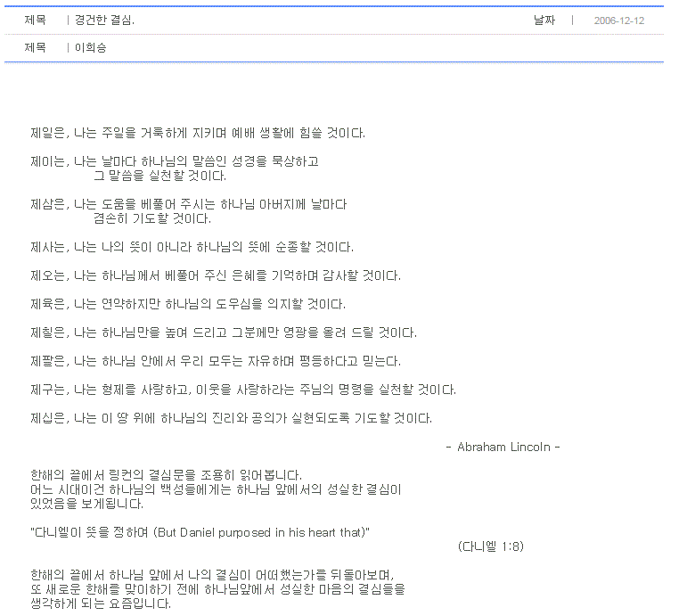Viewport: 695px width, 616px height.
Task: Click the line starting with '제십은, 나는 이 땅 위에'
Action: click(x=231, y=418)
